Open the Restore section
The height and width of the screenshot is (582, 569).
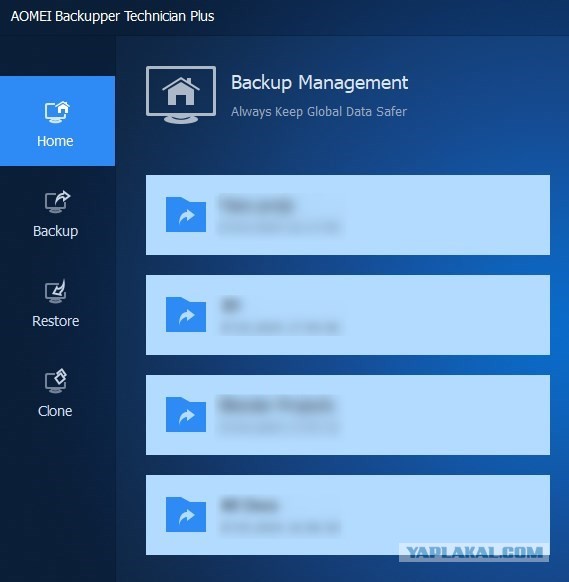(x=56, y=304)
